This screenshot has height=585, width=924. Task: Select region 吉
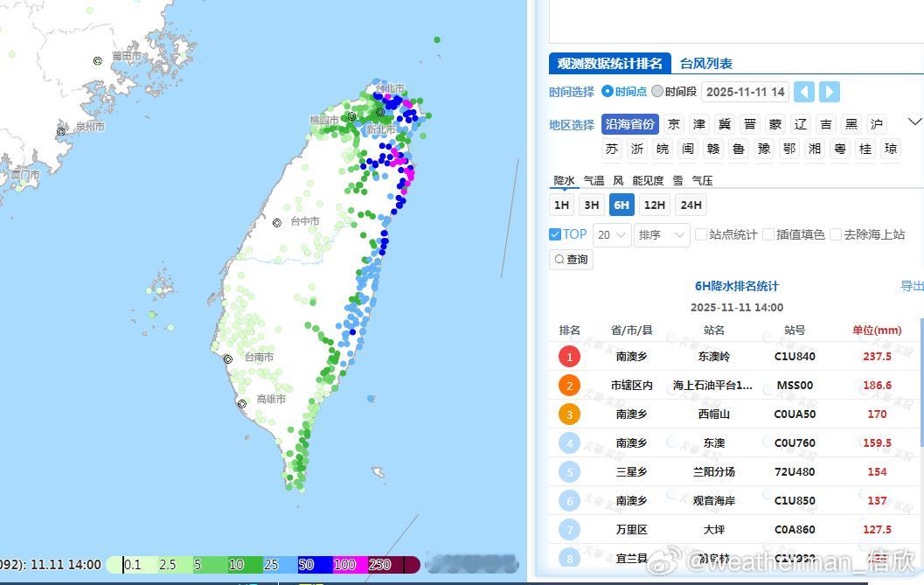point(826,124)
